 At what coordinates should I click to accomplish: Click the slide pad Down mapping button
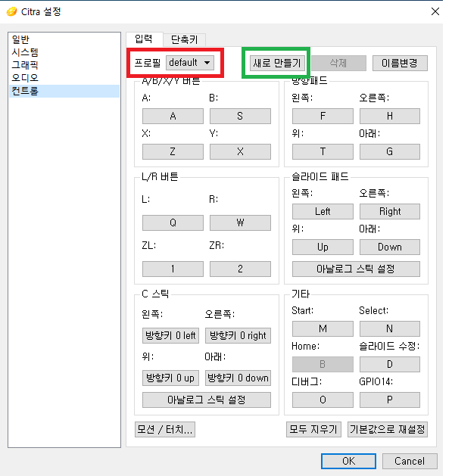click(x=390, y=247)
